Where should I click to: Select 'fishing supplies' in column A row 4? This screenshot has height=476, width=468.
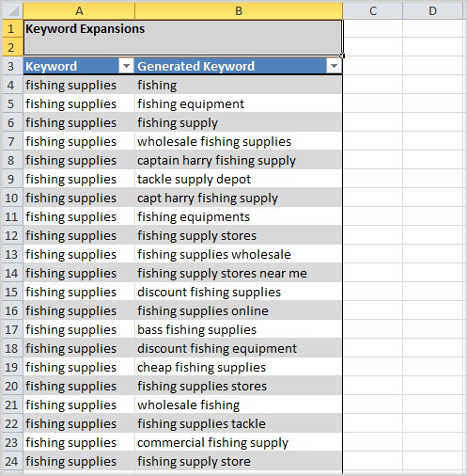79,85
